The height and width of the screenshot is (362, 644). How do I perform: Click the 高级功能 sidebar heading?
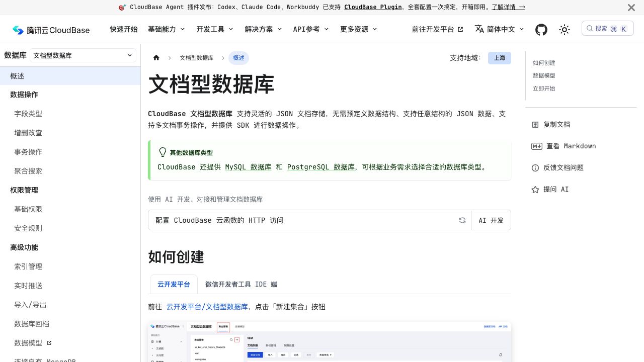(24, 247)
